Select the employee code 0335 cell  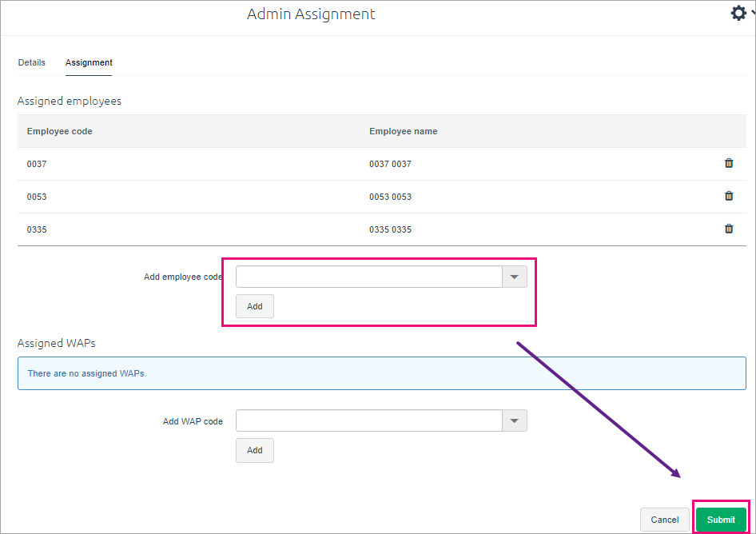click(x=37, y=229)
